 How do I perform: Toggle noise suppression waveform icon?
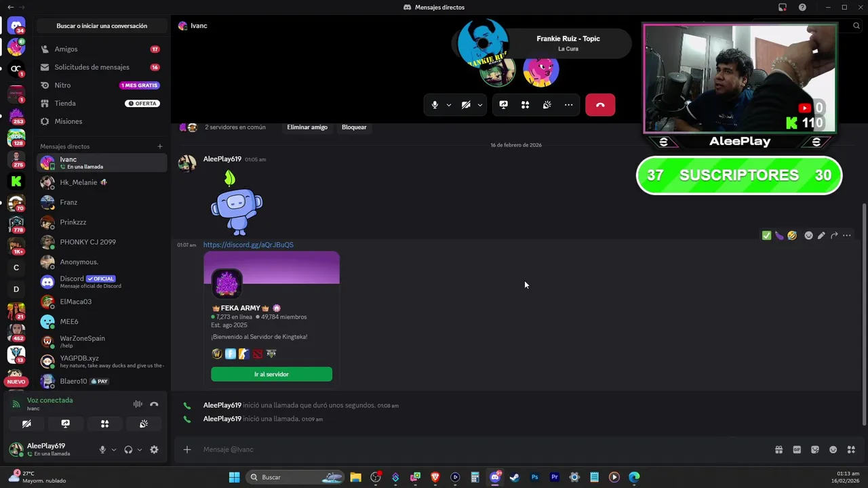point(138,404)
